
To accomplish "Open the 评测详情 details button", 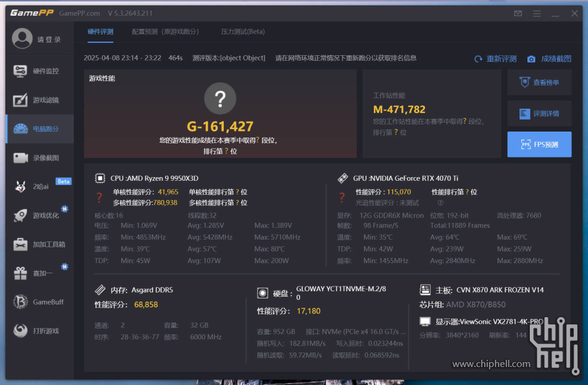I will pyautogui.click(x=539, y=114).
